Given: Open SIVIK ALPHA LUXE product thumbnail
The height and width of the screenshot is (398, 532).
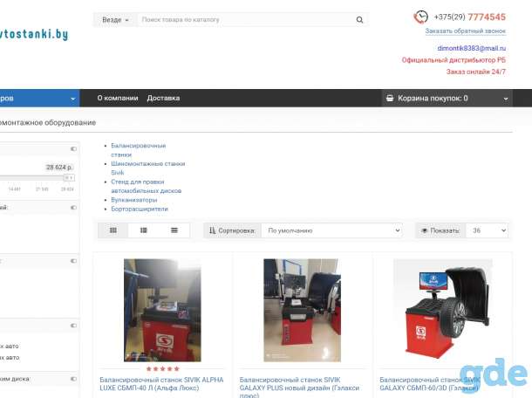Looking at the screenshot, I should (x=162, y=311).
